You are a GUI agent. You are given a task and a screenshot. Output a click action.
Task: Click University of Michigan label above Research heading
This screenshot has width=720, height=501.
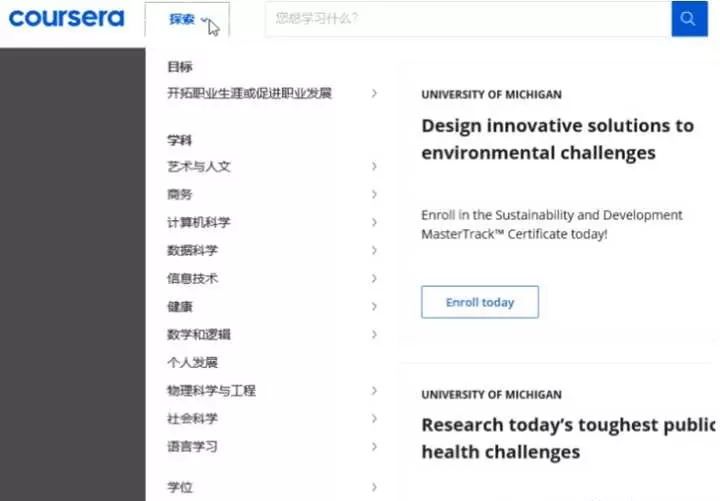pyautogui.click(x=491, y=394)
